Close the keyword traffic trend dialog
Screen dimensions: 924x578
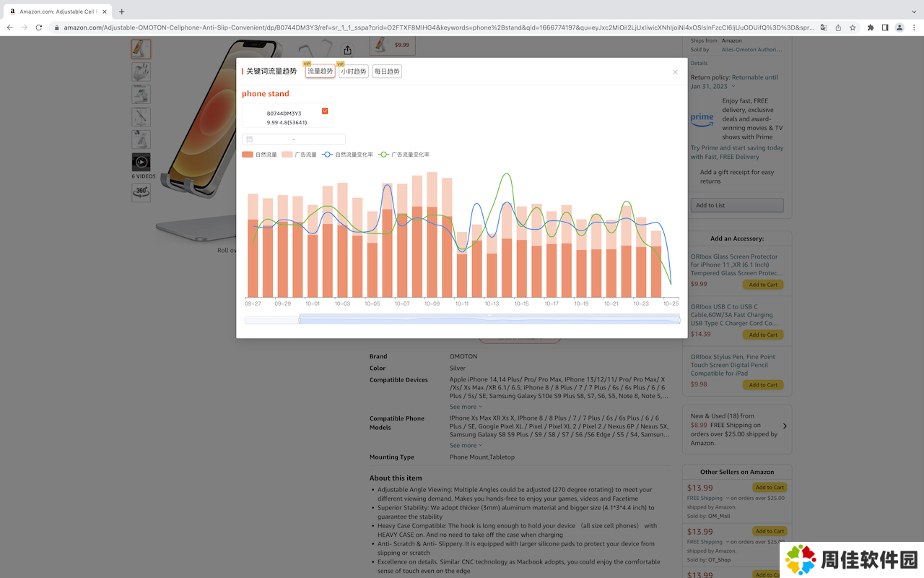point(675,72)
